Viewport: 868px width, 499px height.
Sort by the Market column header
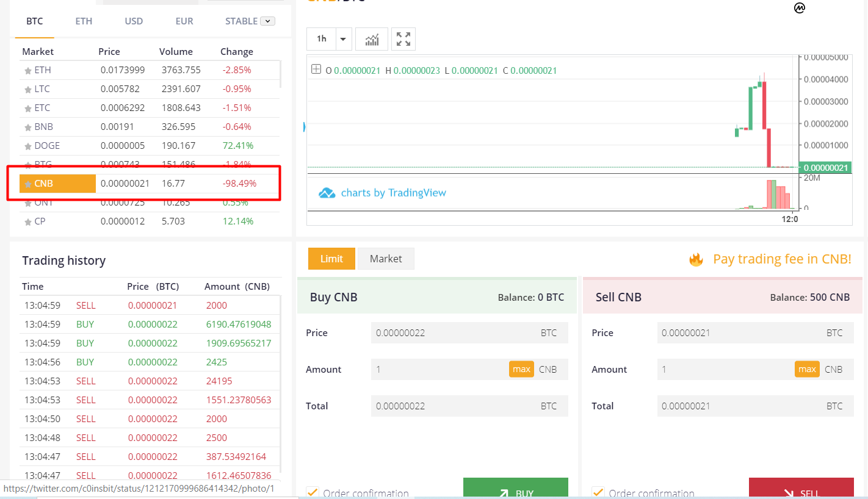click(x=38, y=52)
